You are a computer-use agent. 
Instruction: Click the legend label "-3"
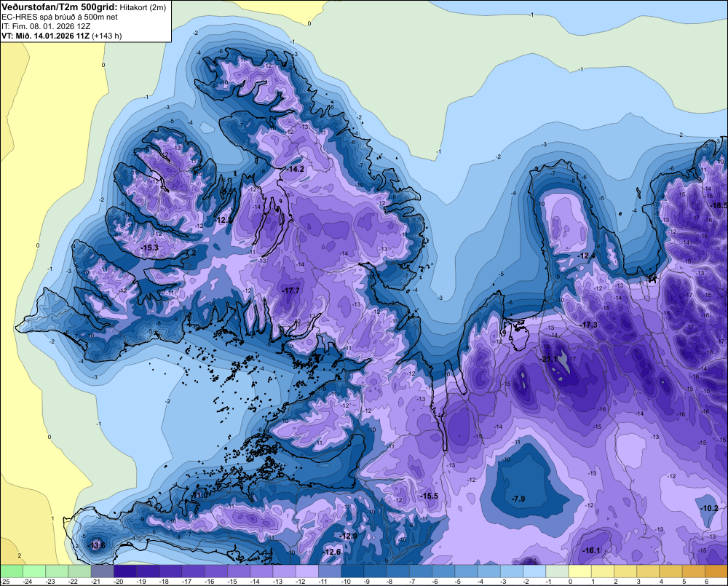503,582
